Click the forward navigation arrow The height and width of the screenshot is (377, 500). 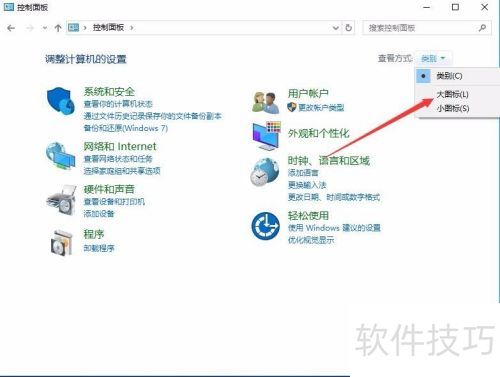[x=30, y=28]
